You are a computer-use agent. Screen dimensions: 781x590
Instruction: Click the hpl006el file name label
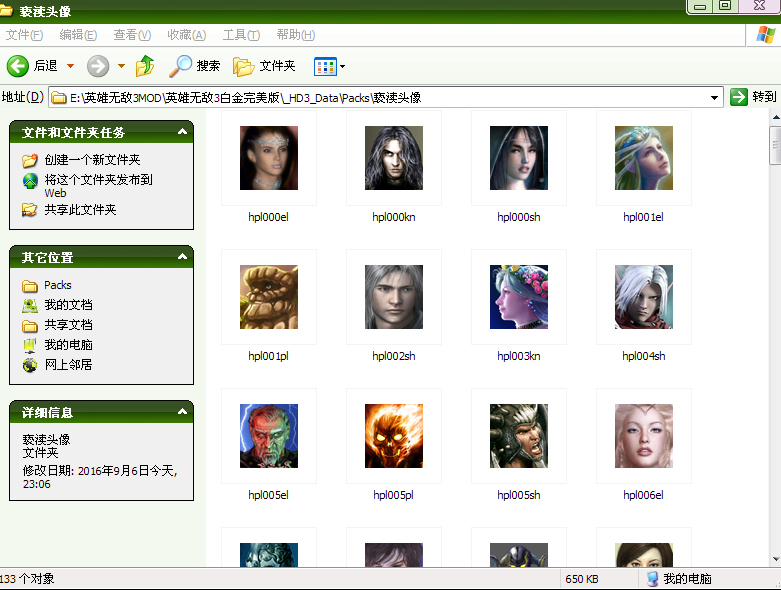(644, 495)
